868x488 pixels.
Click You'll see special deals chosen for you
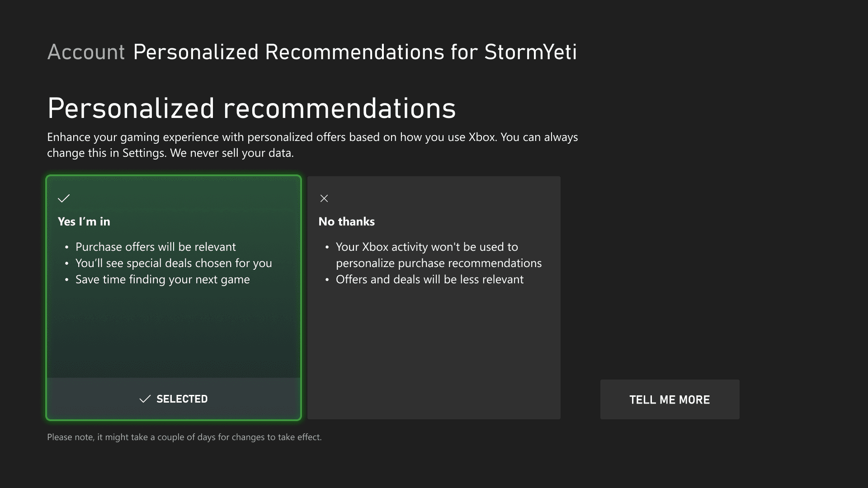[174, 263]
